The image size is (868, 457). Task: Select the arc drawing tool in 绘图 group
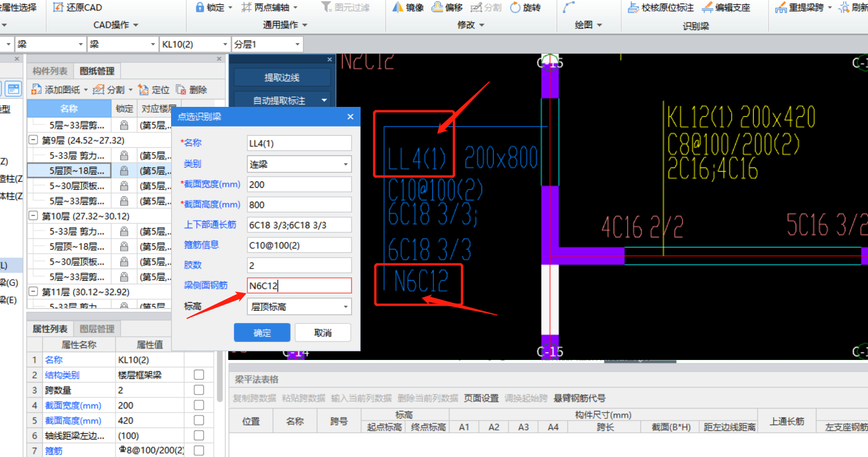pyautogui.click(x=569, y=8)
